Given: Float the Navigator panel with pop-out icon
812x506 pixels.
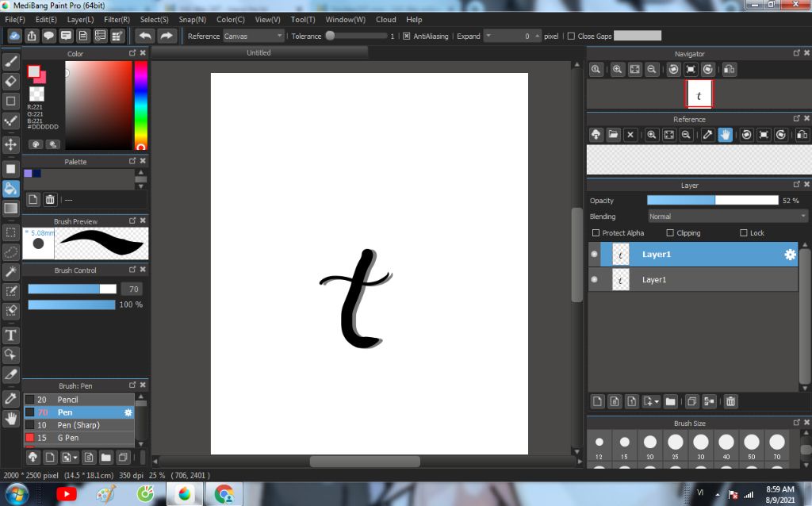Looking at the screenshot, I should (796, 53).
